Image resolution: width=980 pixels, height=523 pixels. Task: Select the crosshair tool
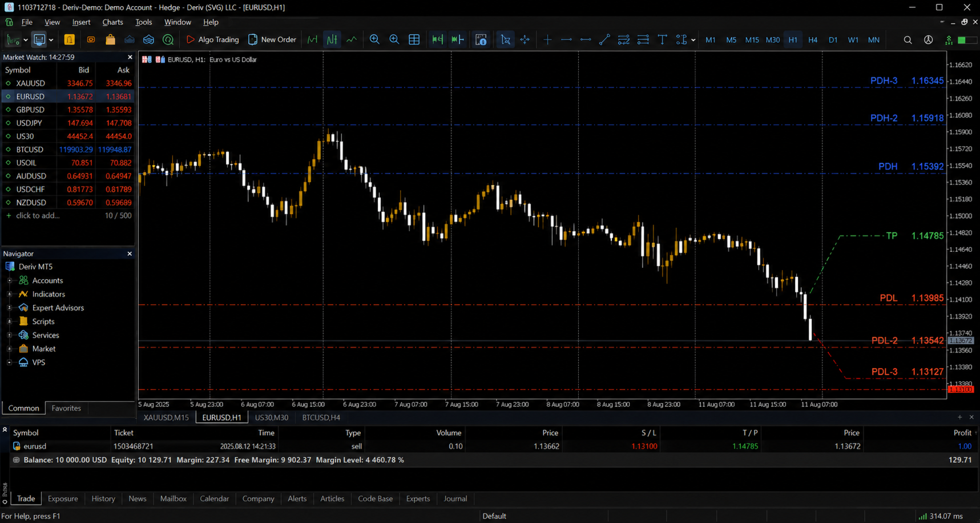click(x=525, y=40)
